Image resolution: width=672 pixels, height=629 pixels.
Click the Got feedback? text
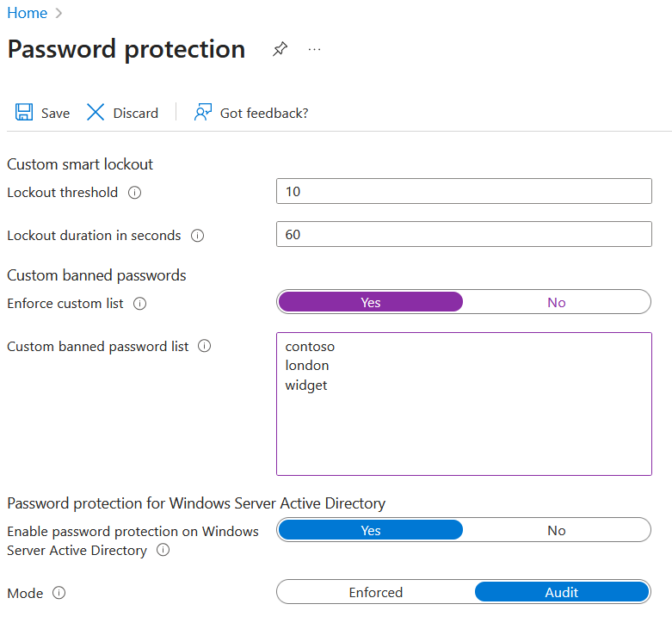pyautogui.click(x=264, y=113)
